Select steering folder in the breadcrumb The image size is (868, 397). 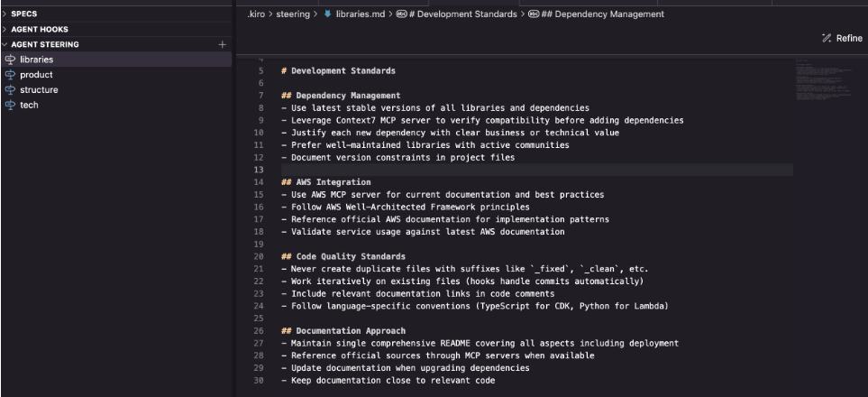(293, 14)
